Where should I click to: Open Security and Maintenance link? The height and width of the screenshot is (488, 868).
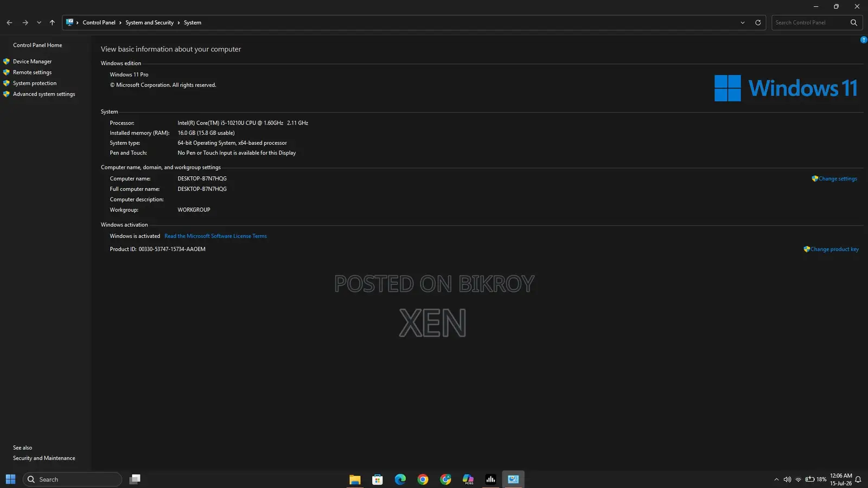click(x=44, y=458)
